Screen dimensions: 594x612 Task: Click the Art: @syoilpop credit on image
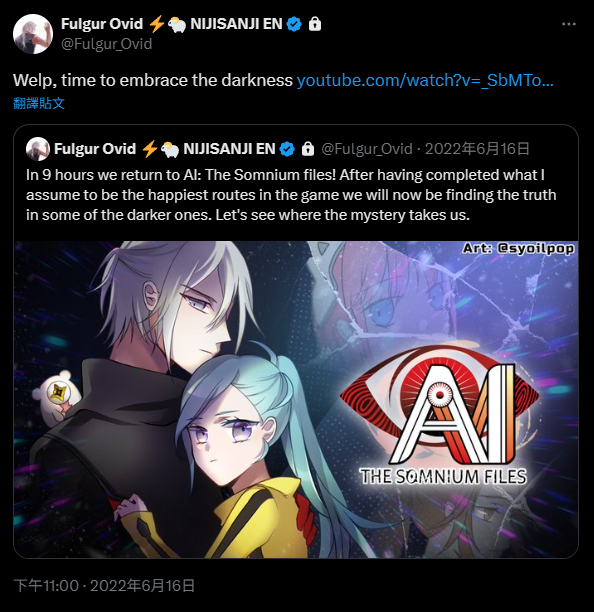tap(518, 248)
